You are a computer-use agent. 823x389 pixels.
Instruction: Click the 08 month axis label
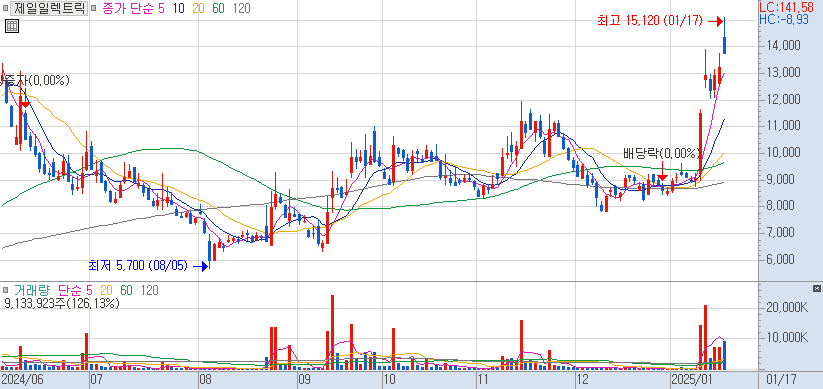[x=206, y=380]
